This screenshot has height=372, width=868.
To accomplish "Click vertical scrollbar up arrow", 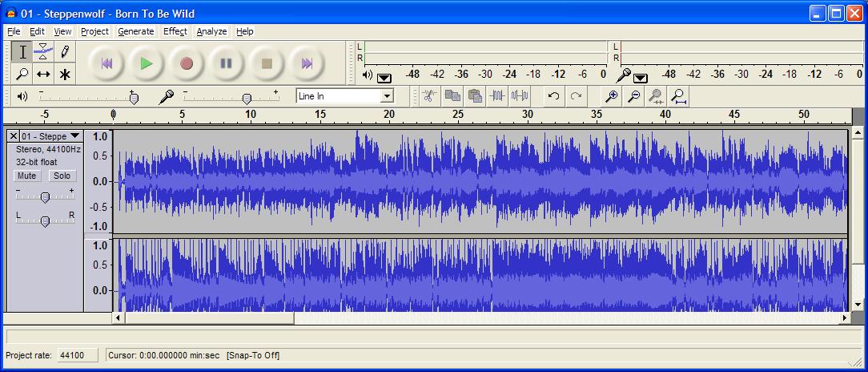I will coord(858,132).
